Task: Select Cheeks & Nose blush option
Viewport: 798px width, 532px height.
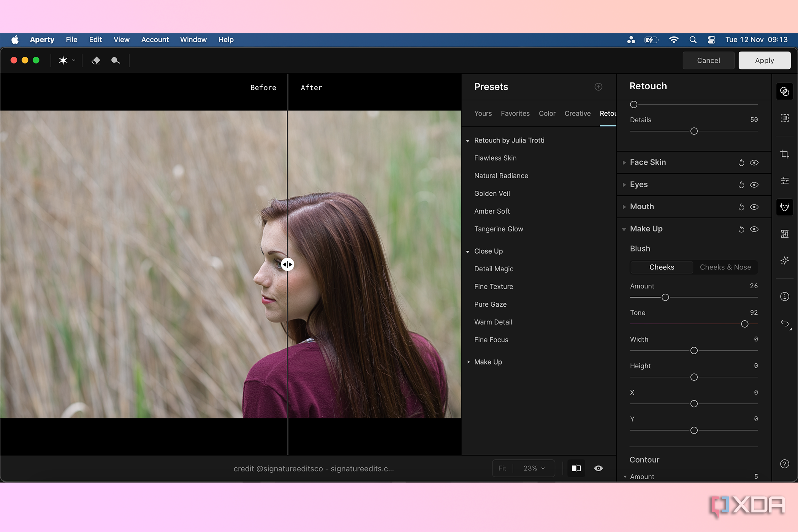Action: (x=725, y=267)
